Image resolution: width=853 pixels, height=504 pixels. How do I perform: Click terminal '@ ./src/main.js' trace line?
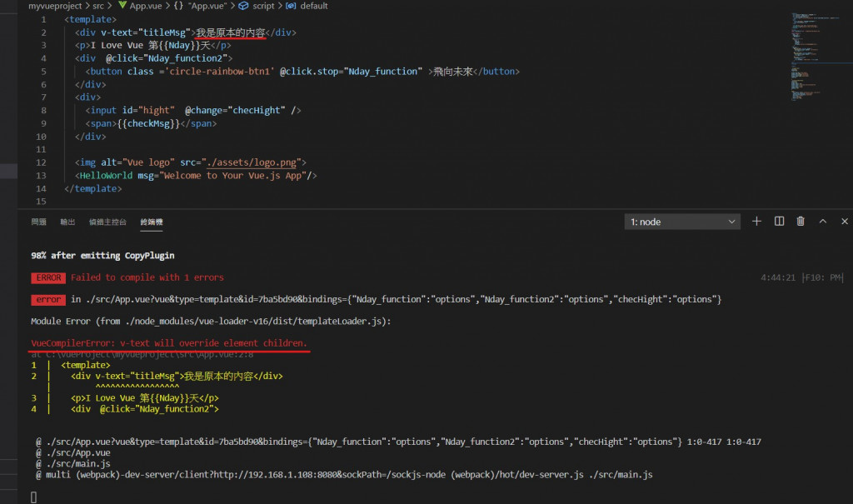tap(73, 464)
